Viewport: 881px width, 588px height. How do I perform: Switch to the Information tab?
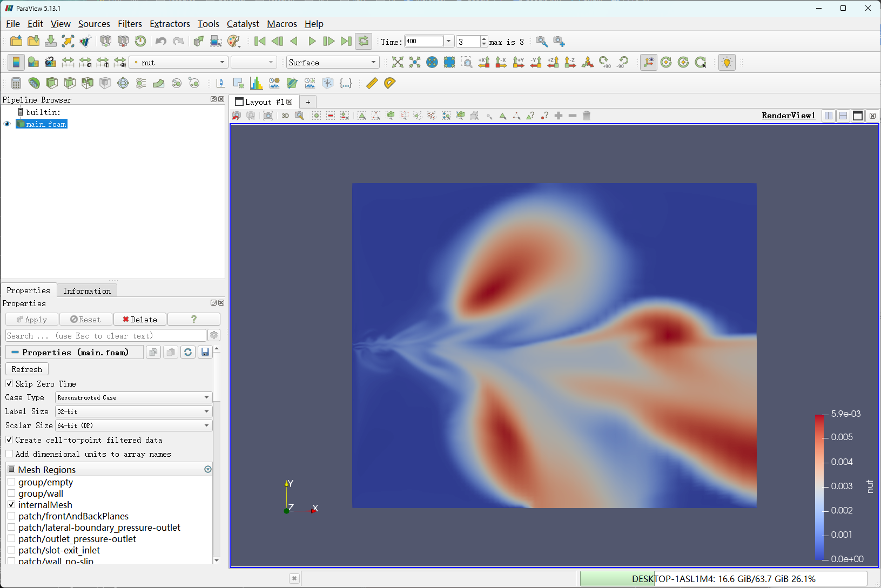tap(87, 290)
